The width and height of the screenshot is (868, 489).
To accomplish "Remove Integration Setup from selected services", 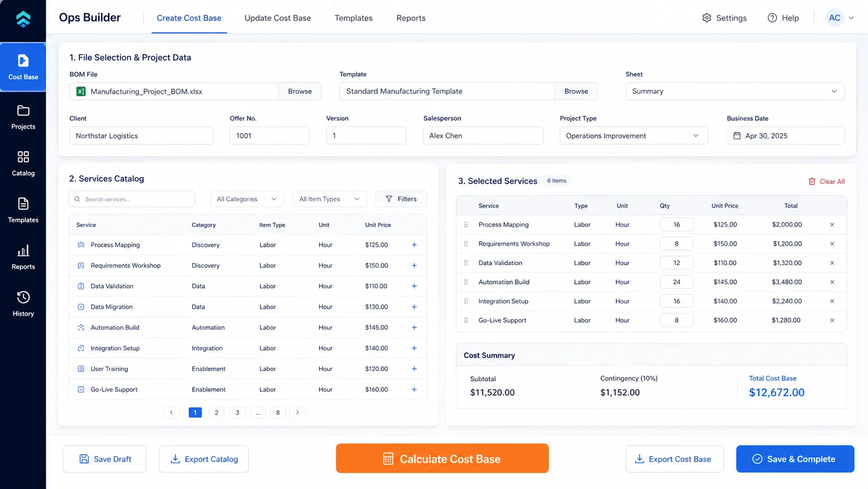I will pos(832,301).
